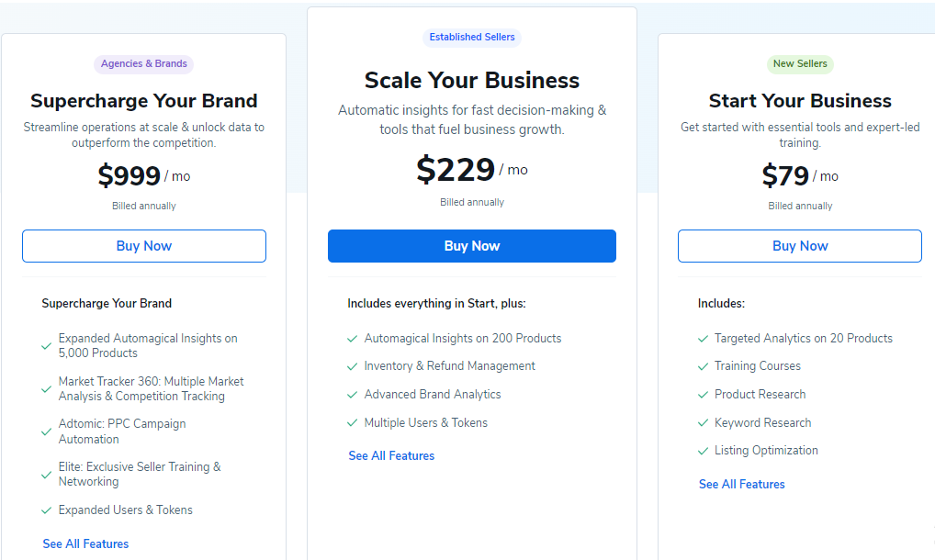Image resolution: width=935 pixels, height=560 pixels.
Task: Click the Agencies & Brands badge
Action: point(144,64)
